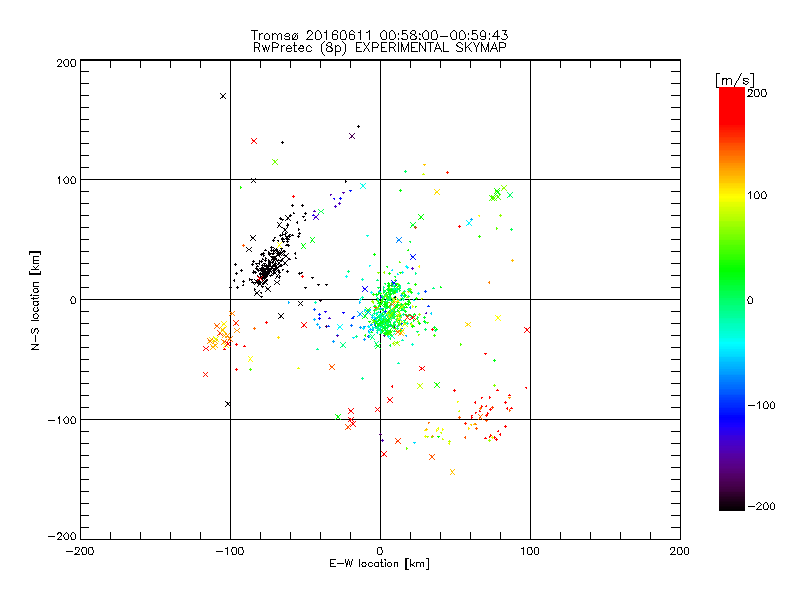800x600 pixels.
Task: Select the lone red X at far right edge
Action: point(527,330)
